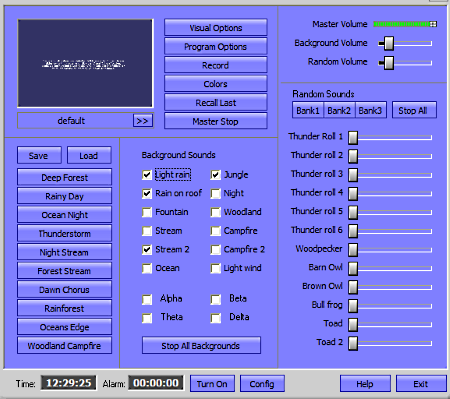Click the Master Volume level bar
Image resolution: width=450 pixels, height=399 pixels.
[x=405, y=24]
